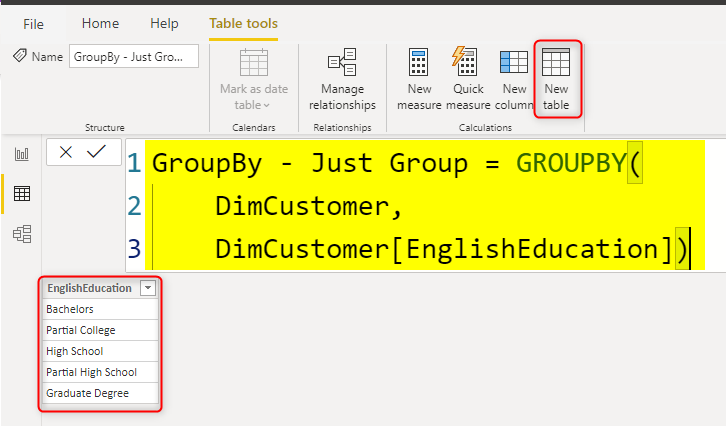Open Mark as date table dropdown
This screenshot has height=426, width=726.
[254, 80]
